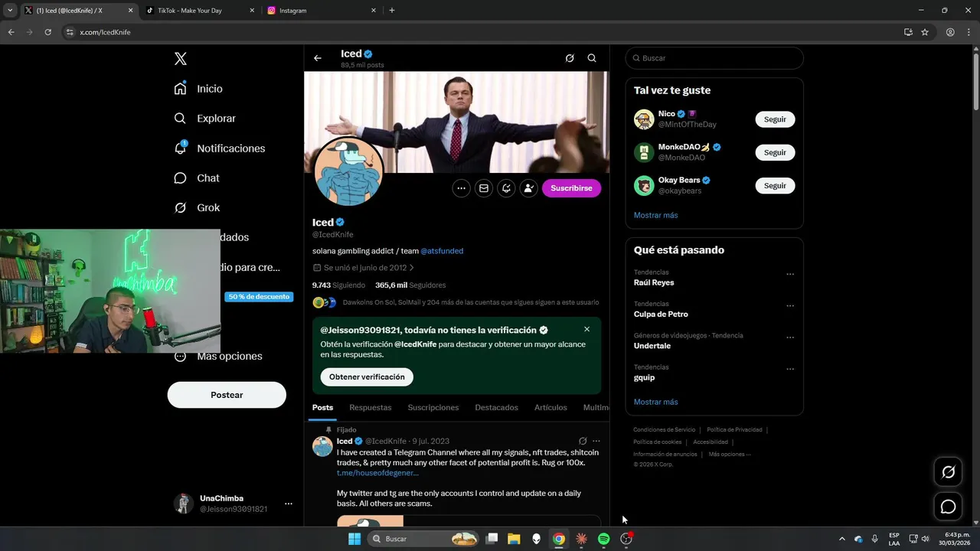Click Mostrar más under trends
Viewport: 980px width, 551px height.
pos(655,402)
